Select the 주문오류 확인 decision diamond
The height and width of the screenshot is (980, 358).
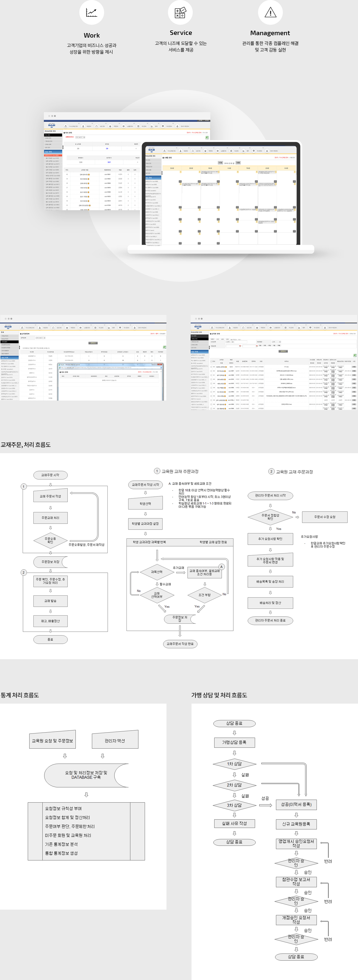50,540
